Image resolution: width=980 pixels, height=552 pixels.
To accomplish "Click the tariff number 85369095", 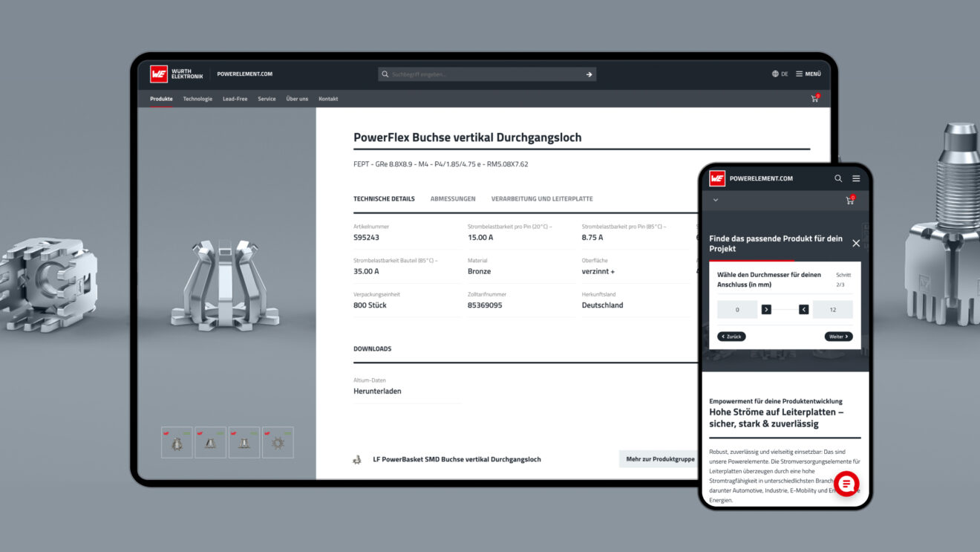I will [x=485, y=305].
